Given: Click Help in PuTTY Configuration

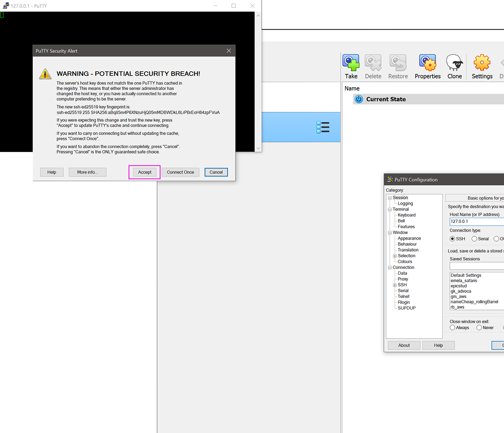Looking at the screenshot, I should (x=438, y=345).
